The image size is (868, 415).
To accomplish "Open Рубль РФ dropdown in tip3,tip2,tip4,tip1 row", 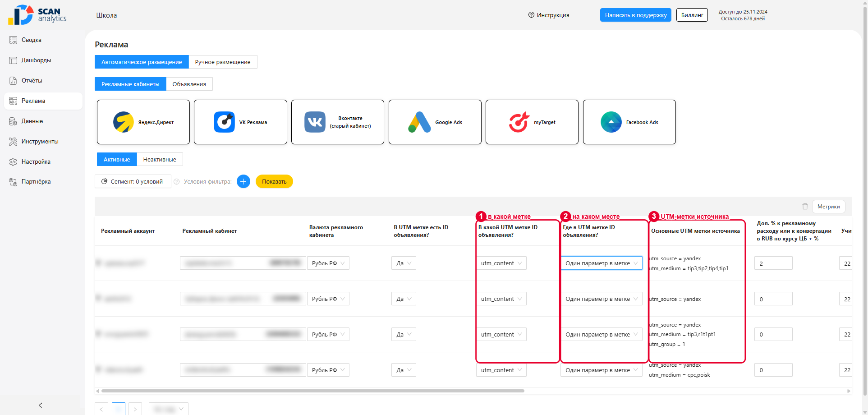I will (328, 263).
